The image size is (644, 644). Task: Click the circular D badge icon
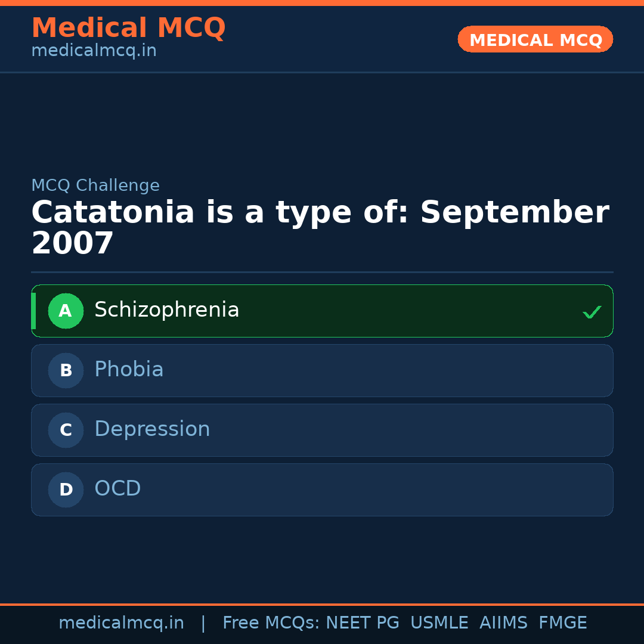pos(66,490)
